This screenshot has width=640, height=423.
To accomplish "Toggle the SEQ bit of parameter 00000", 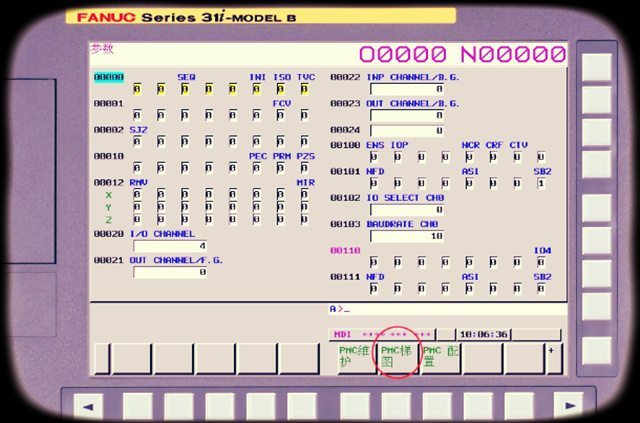I will 185,89.
